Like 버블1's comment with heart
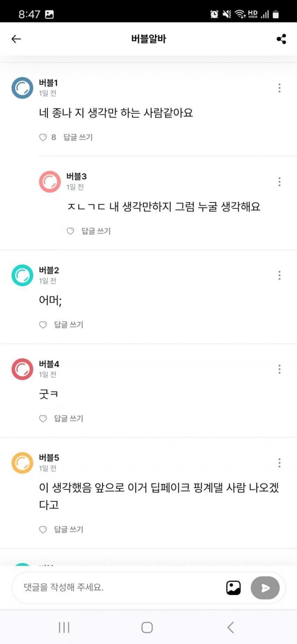The width and height of the screenshot is (297, 644). pyautogui.click(x=43, y=137)
